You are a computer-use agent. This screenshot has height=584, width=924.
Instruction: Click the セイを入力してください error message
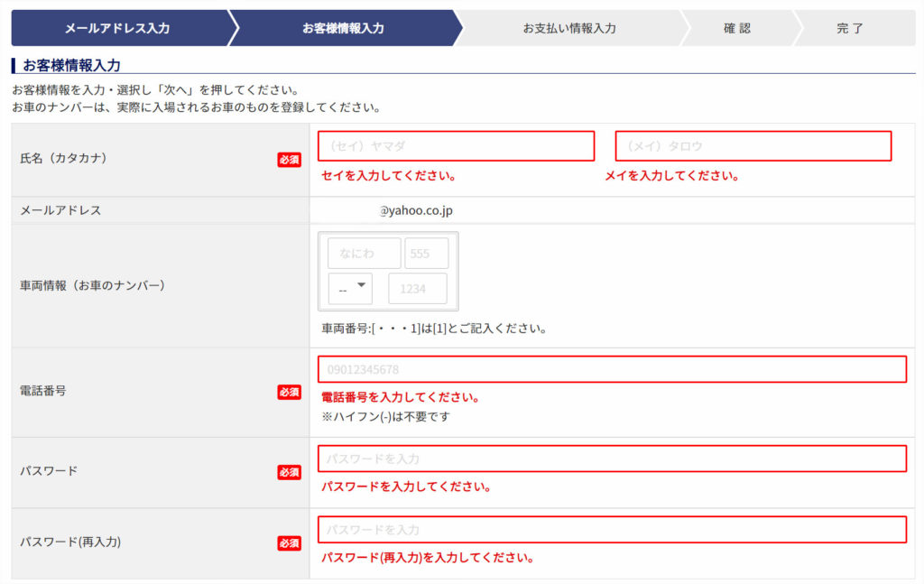pos(388,176)
